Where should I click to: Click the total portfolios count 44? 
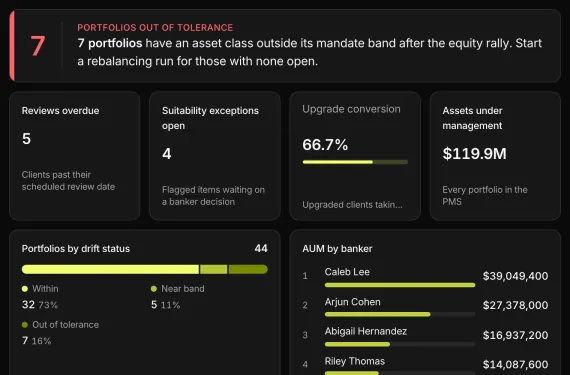pyautogui.click(x=261, y=249)
